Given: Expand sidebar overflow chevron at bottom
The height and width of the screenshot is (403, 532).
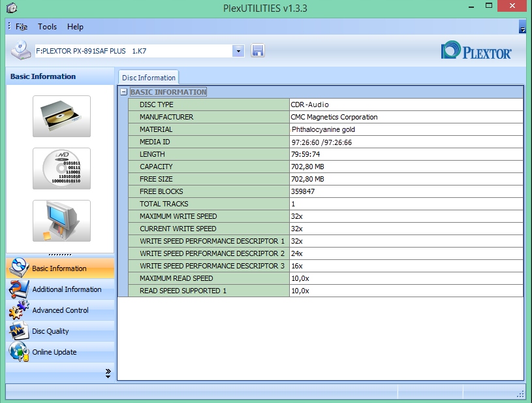Looking at the screenshot, I should [108, 373].
